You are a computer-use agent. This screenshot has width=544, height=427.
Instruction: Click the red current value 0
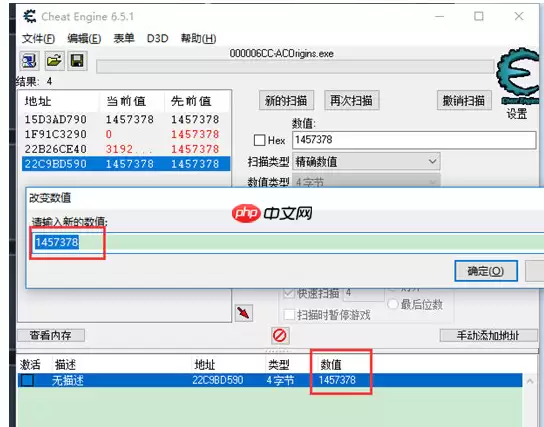click(x=109, y=134)
